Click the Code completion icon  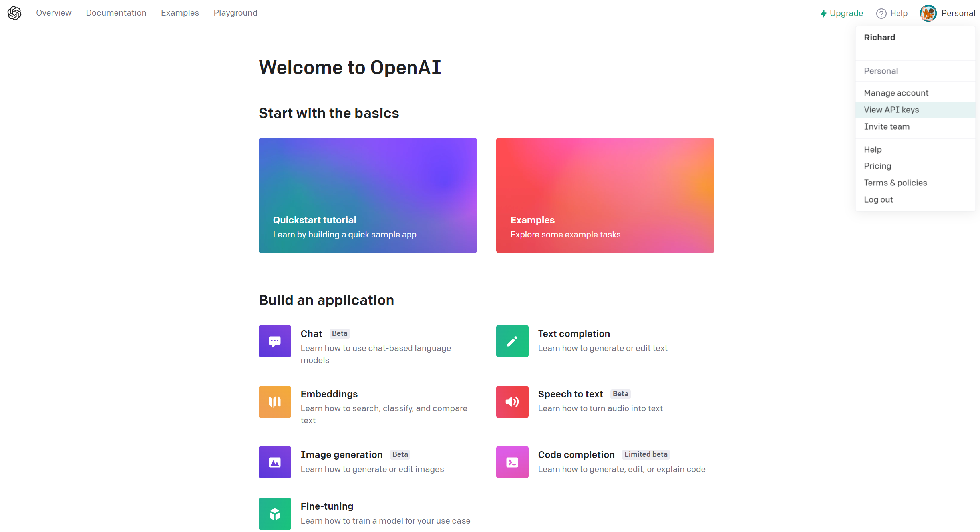point(512,462)
